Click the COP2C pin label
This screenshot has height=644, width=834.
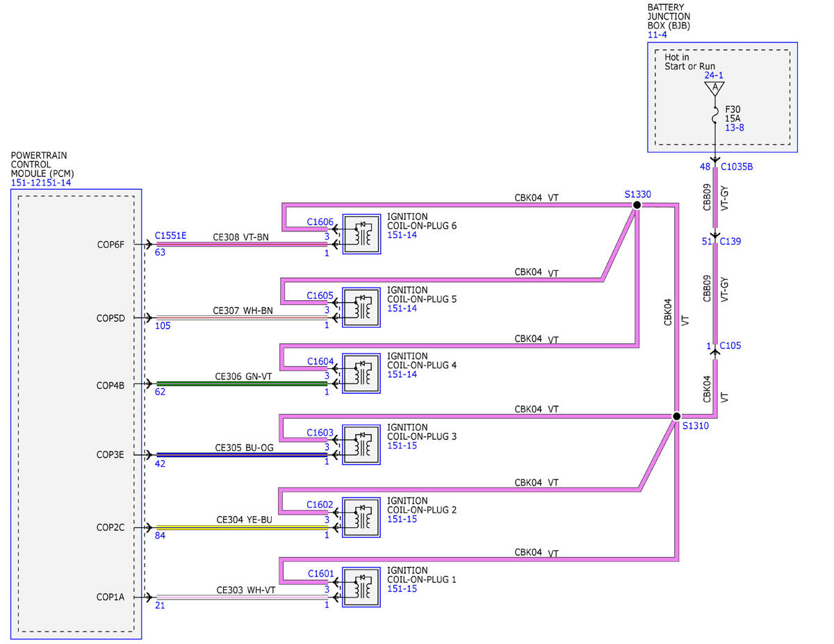point(111,528)
